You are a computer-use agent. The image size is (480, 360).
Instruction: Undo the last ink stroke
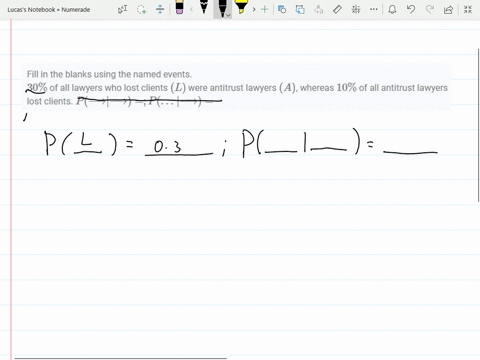tap(411, 9)
